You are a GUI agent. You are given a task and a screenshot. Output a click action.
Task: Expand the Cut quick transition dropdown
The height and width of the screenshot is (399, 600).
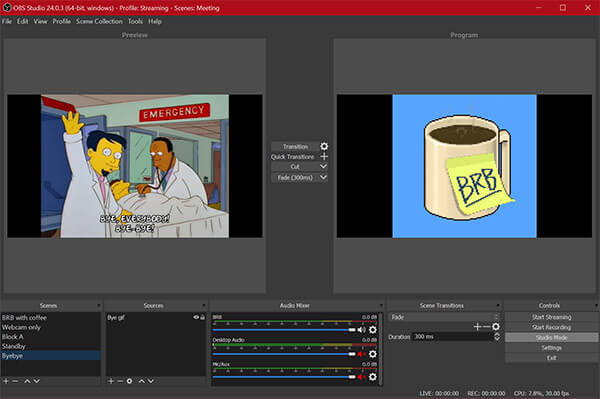tap(323, 166)
